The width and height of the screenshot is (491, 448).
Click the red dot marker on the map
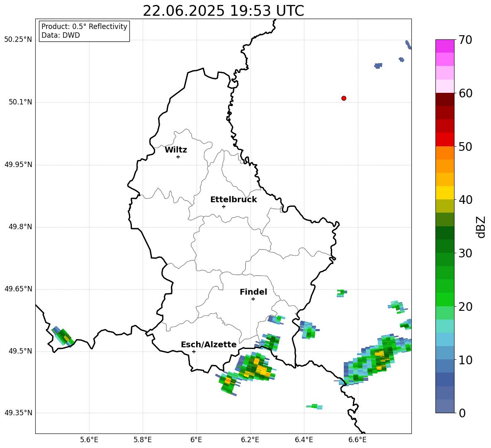pyautogui.click(x=343, y=98)
